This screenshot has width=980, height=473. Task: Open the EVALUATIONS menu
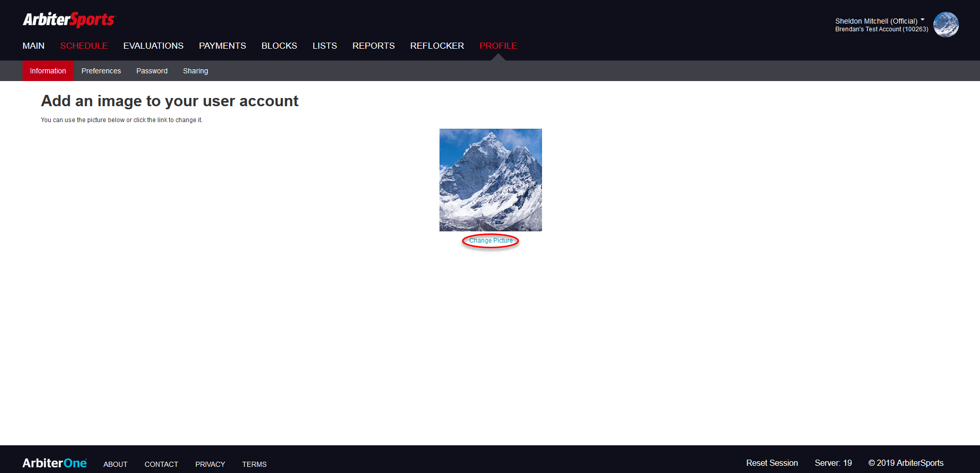(x=153, y=46)
